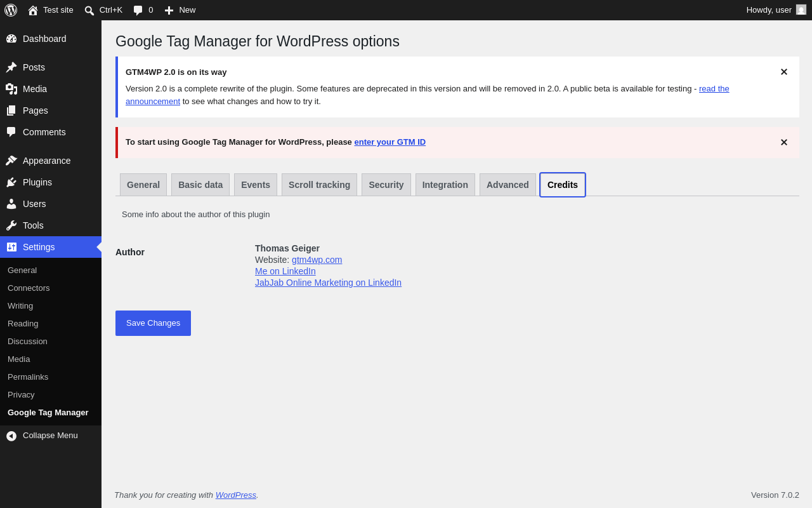812x508 pixels.
Task: Follow the enter your GTM ID link
Action: (390, 142)
